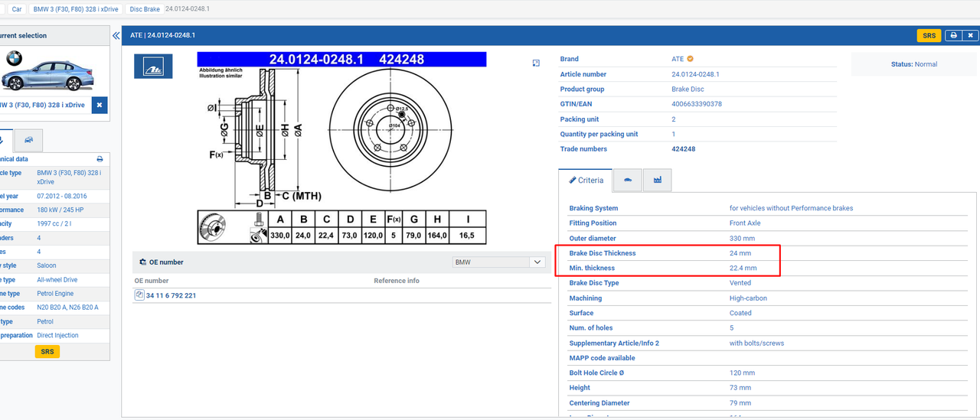
Task: Select the Criteria tab
Action: [x=586, y=180]
